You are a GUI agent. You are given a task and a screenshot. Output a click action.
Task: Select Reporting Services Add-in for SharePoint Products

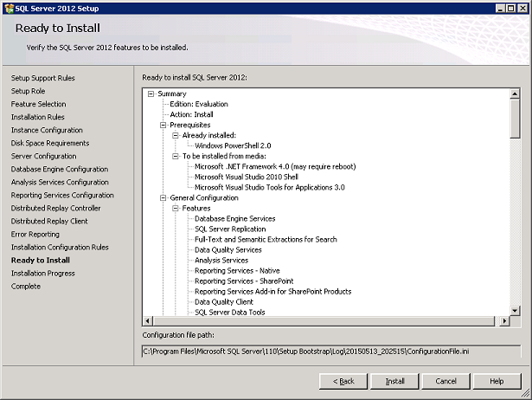coord(272,292)
